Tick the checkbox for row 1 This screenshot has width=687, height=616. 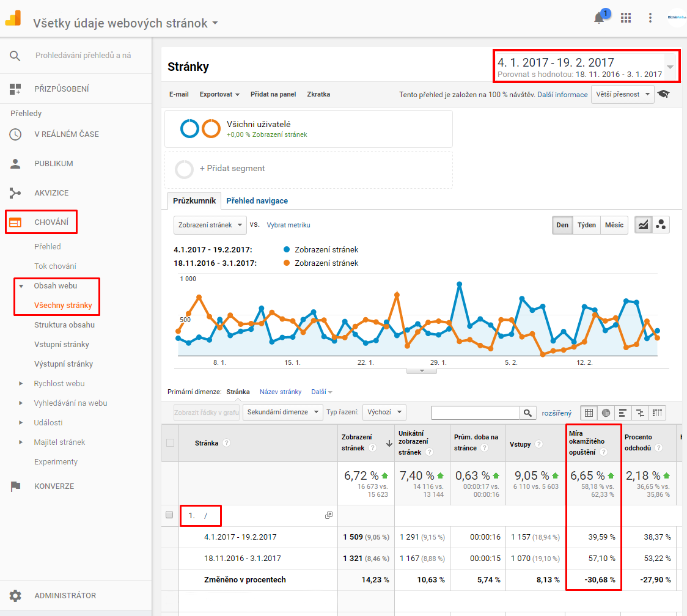click(x=169, y=515)
